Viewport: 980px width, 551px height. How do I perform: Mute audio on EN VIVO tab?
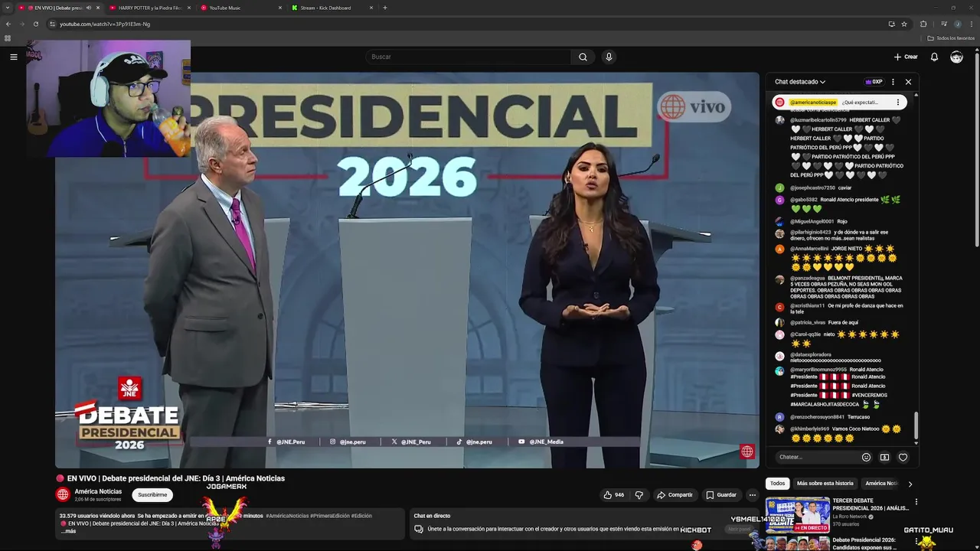pyautogui.click(x=88, y=8)
